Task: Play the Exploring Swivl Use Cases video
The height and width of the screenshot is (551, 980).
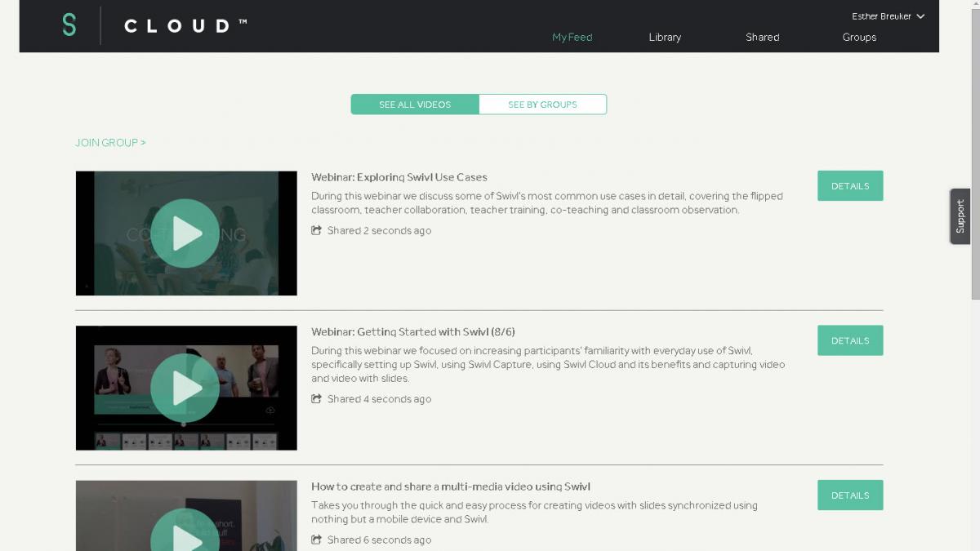Action: point(185,233)
